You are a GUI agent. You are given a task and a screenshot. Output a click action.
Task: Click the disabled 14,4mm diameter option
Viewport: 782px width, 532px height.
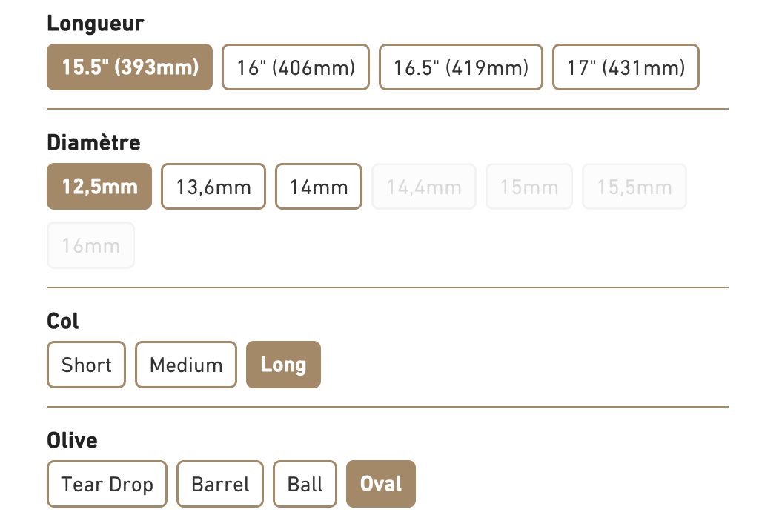pyautogui.click(x=424, y=186)
